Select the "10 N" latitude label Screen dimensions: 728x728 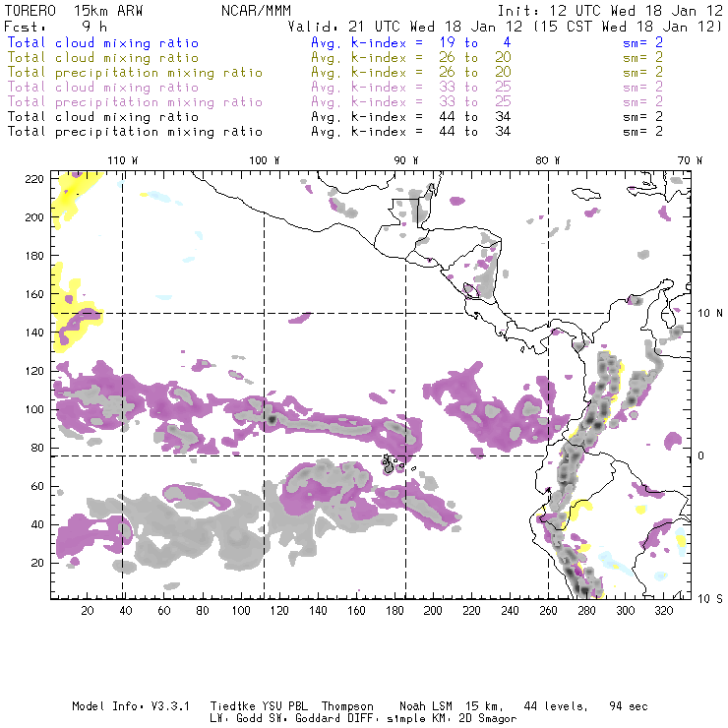(x=710, y=314)
